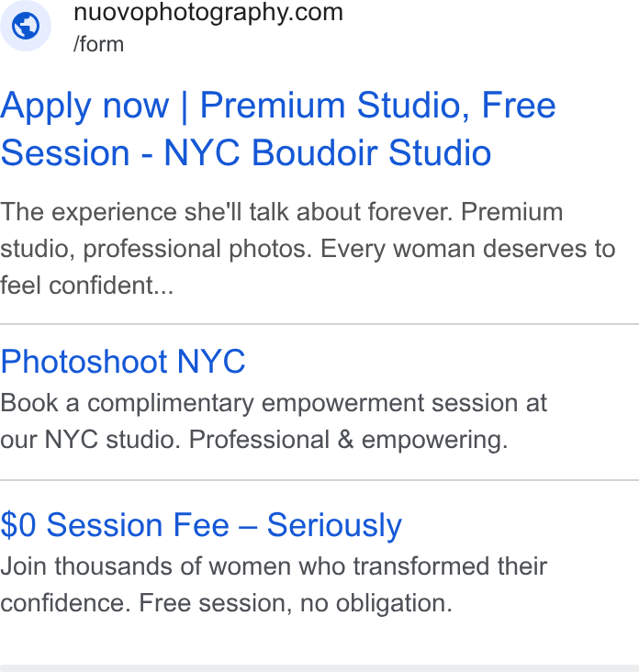Click 'NYC' in the Photoshoot NYC link
This screenshot has width=639, height=672.
211,362
